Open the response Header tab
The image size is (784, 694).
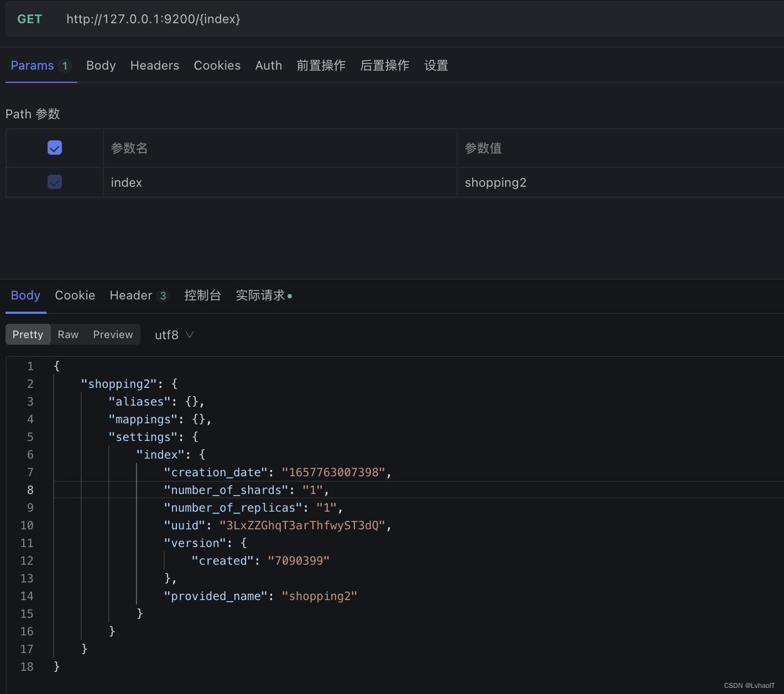point(139,296)
